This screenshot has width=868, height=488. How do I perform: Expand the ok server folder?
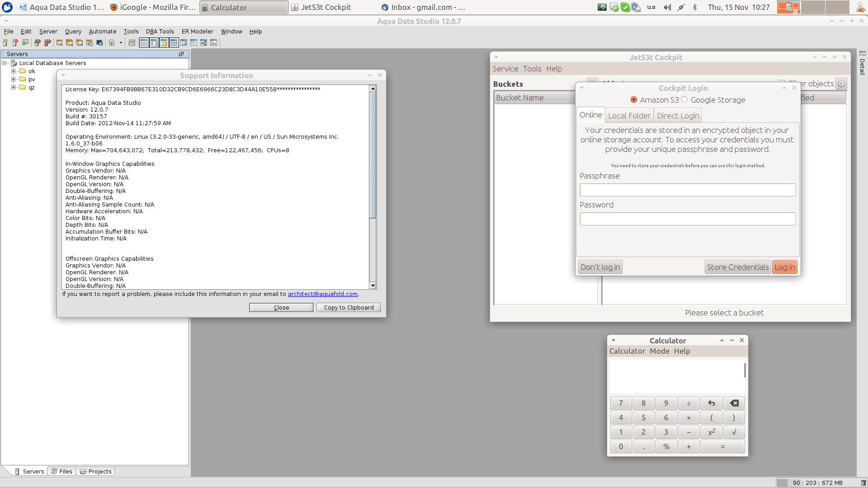(14, 71)
